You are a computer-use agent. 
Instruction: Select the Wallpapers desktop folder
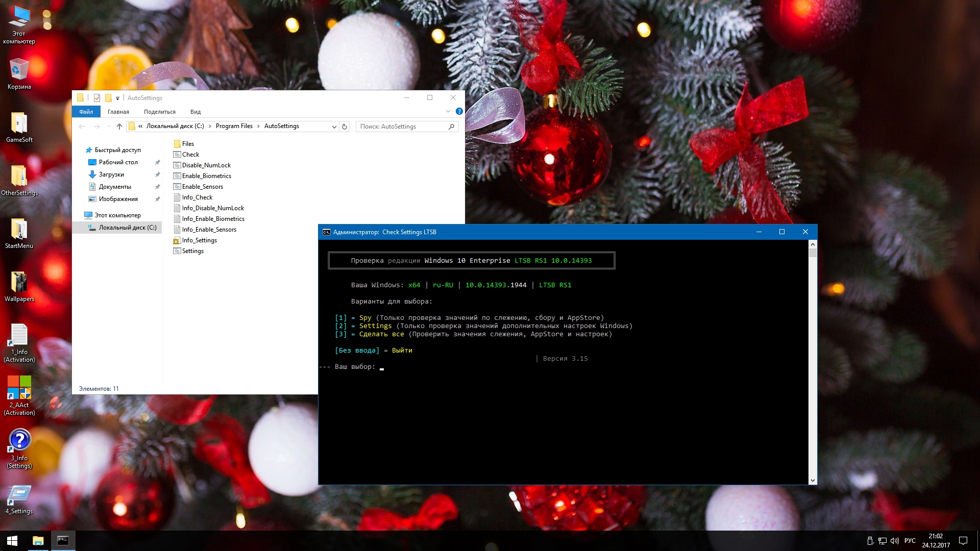coord(19,287)
